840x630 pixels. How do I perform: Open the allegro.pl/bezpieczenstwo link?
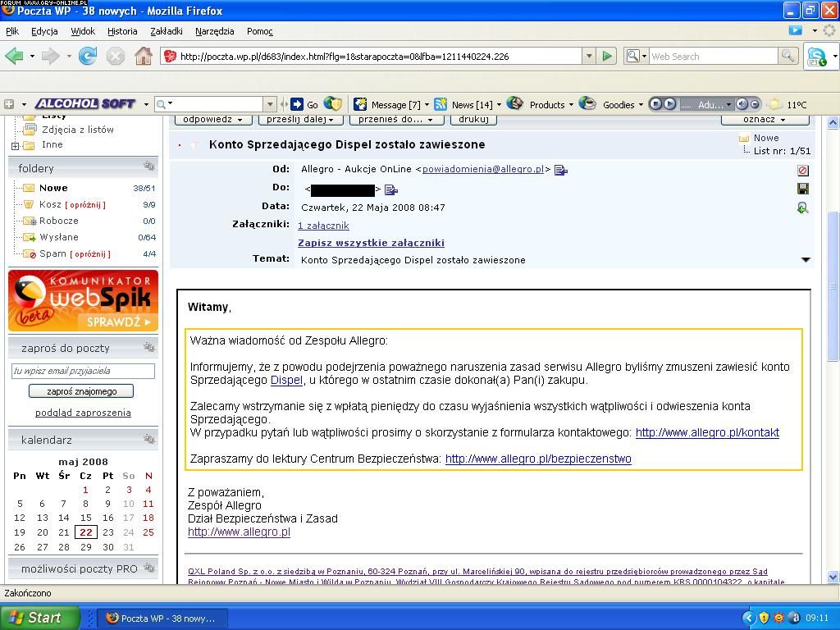(538, 459)
